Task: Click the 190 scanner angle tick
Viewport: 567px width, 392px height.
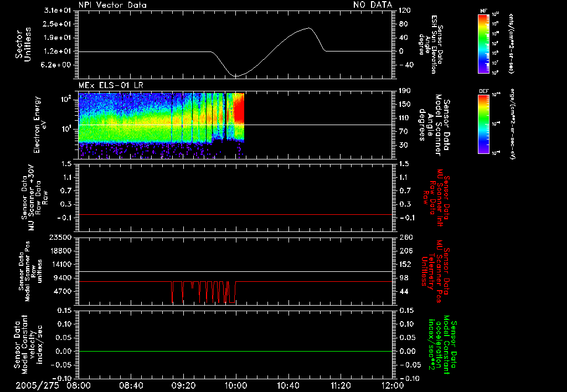Action: pos(405,91)
